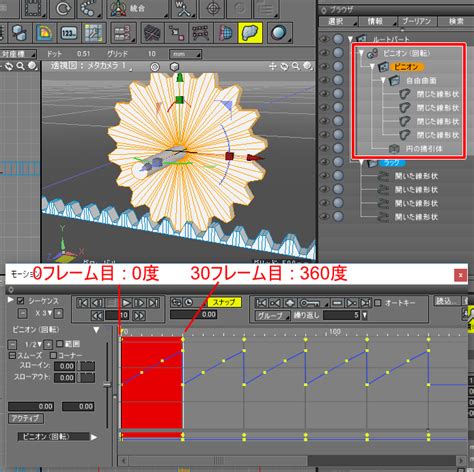Open the 情報 menu in browser
Screen dimensions: 474x472
click(x=378, y=21)
